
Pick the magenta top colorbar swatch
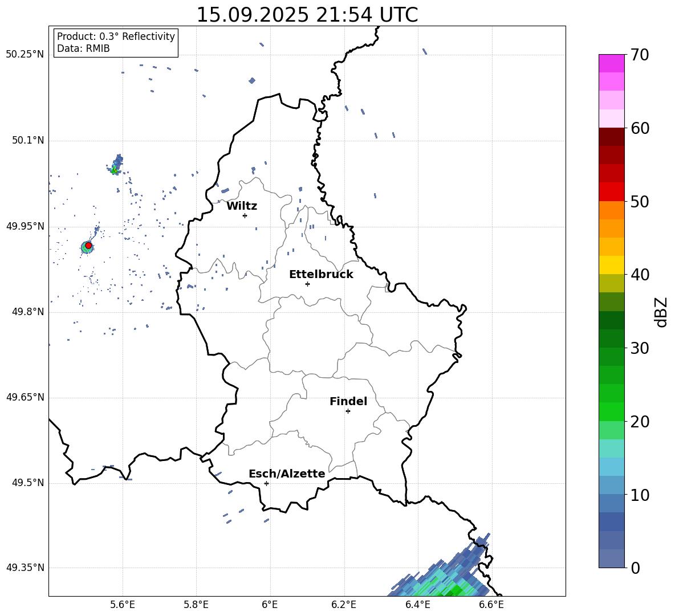pyautogui.click(x=611, y=64)
